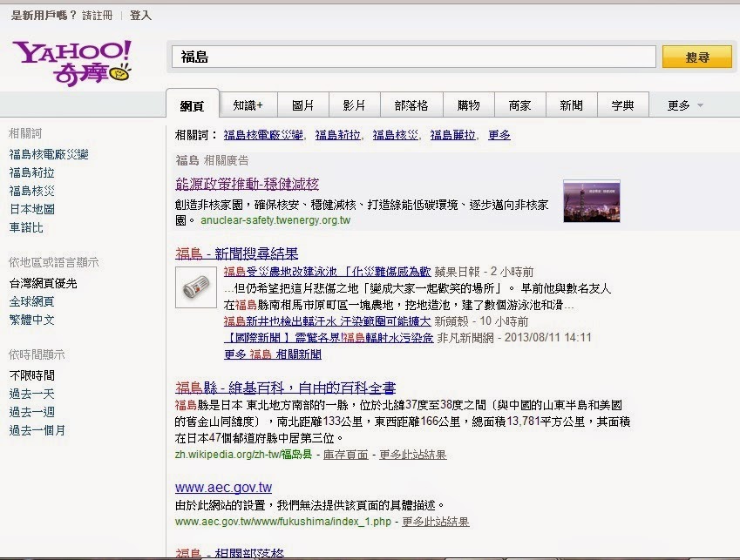Open Wikipedia 庫存頁面 cached link
Screen dimensions: 740x560
[345, 455]
